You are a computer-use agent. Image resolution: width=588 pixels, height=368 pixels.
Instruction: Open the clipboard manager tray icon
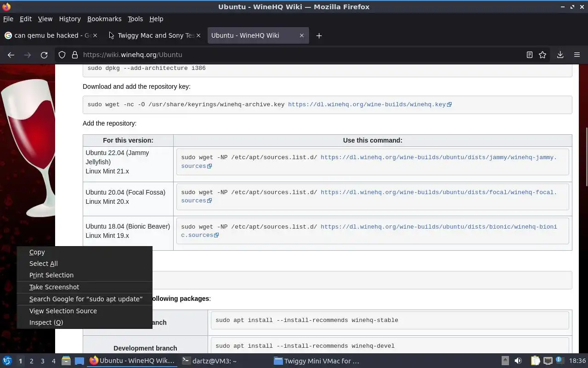click(x=535, y=361)
